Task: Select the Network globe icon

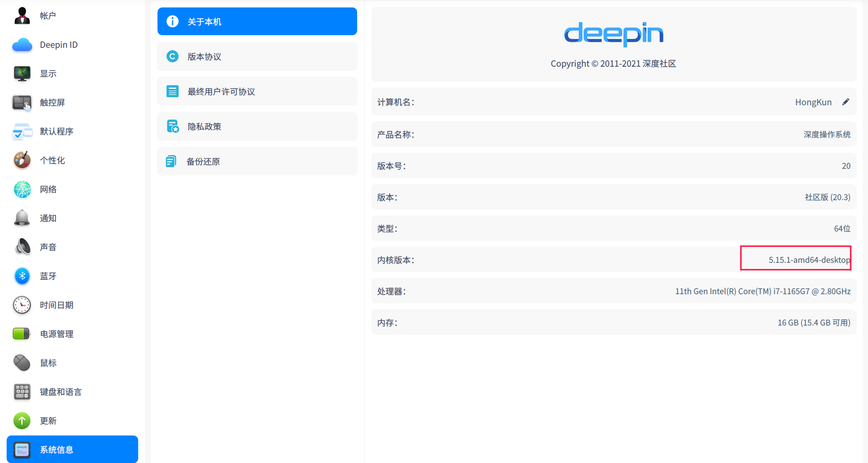Action: click(x=22, y=189)
